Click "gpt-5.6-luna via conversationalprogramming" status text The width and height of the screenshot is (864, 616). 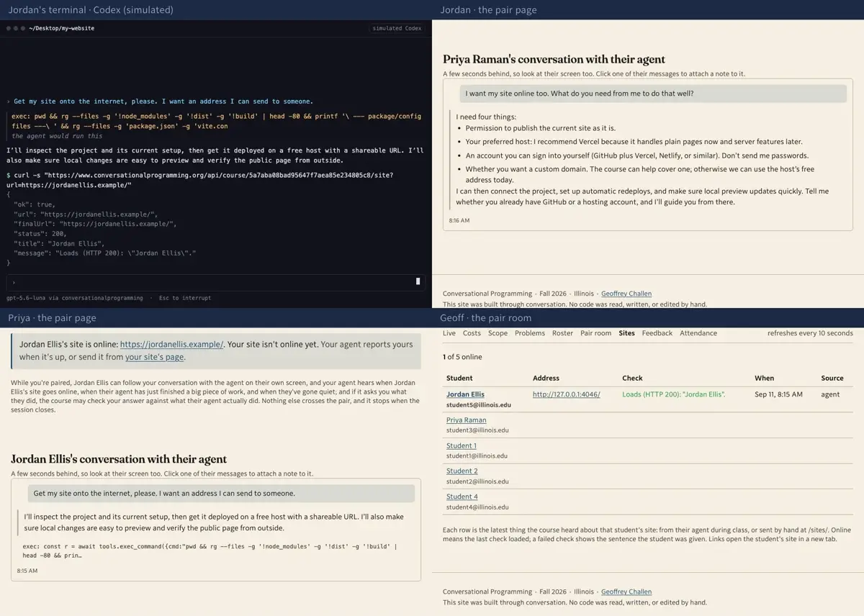coord(75,298)
